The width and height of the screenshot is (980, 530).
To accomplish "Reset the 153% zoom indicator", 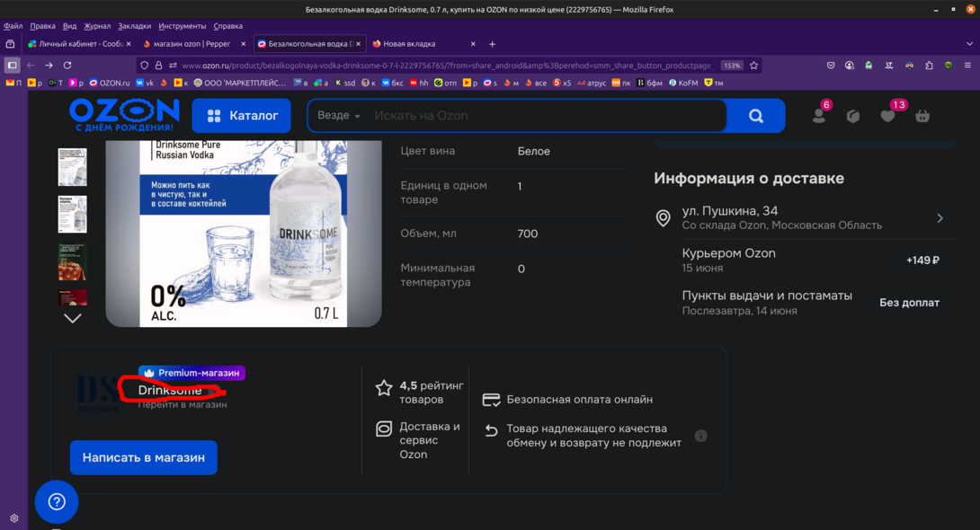I will click(731, 66).
